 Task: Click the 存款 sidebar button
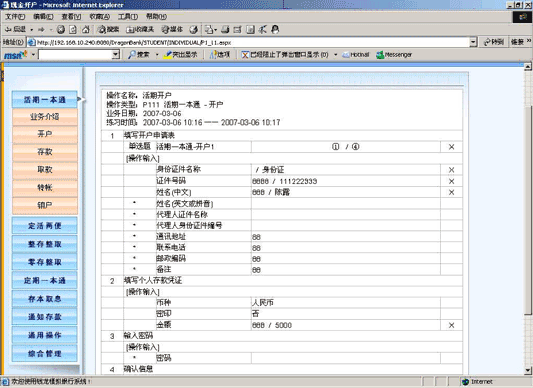pyautogui.click(x=45, y=152)
